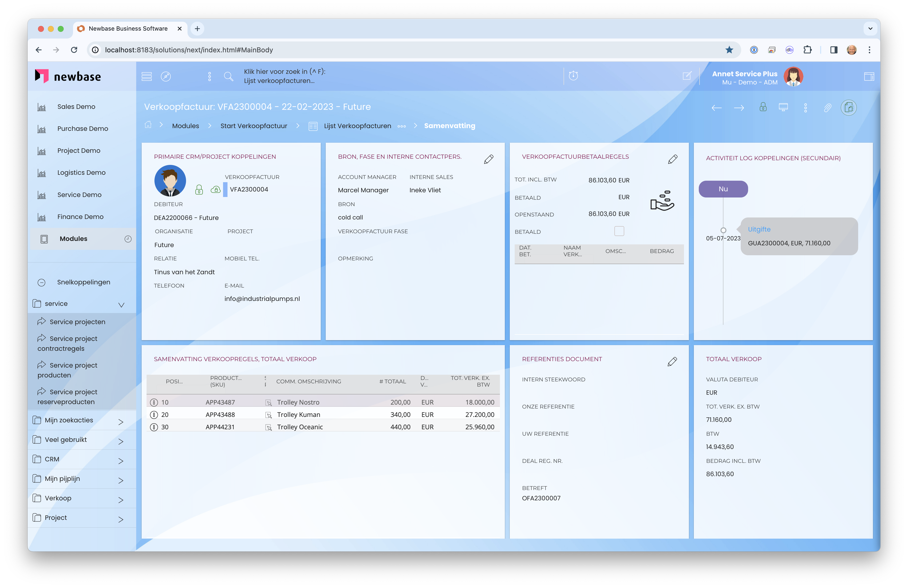
Task: Collapse the service folder
Action: [x=121, y=305]
